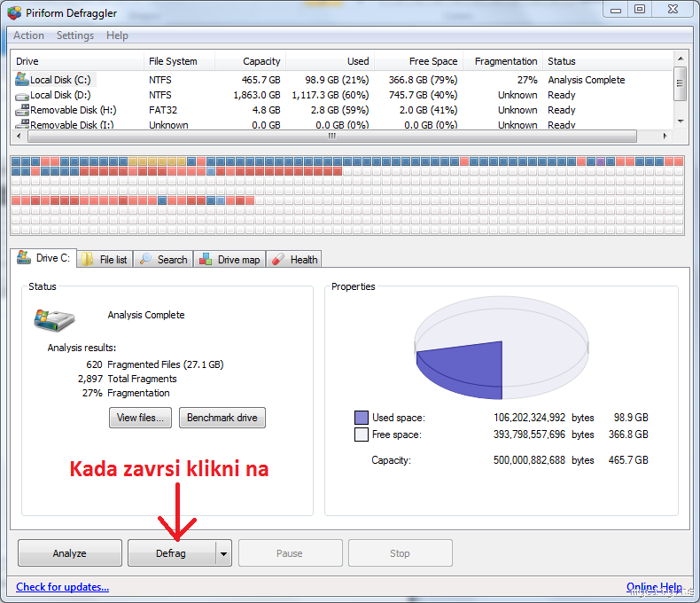Viewport: 700px width, 603px height.
Task: Open the Action menu
Action: pyautogui.click(x=28, y=35)
